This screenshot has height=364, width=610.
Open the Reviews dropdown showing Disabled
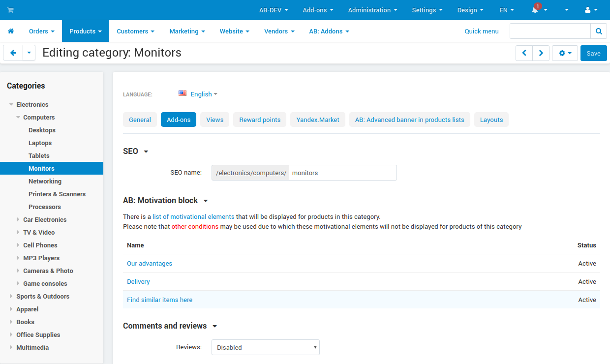click(265, 347)
